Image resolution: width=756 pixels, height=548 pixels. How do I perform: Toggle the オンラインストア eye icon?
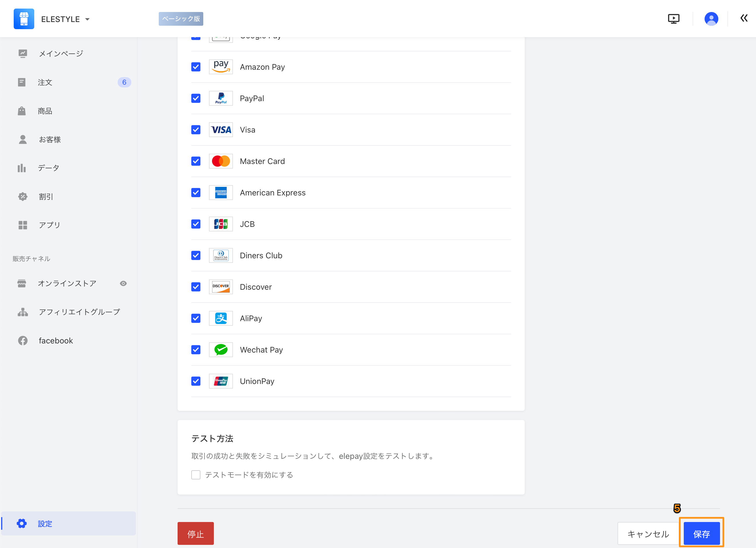(x=123, y=283)
